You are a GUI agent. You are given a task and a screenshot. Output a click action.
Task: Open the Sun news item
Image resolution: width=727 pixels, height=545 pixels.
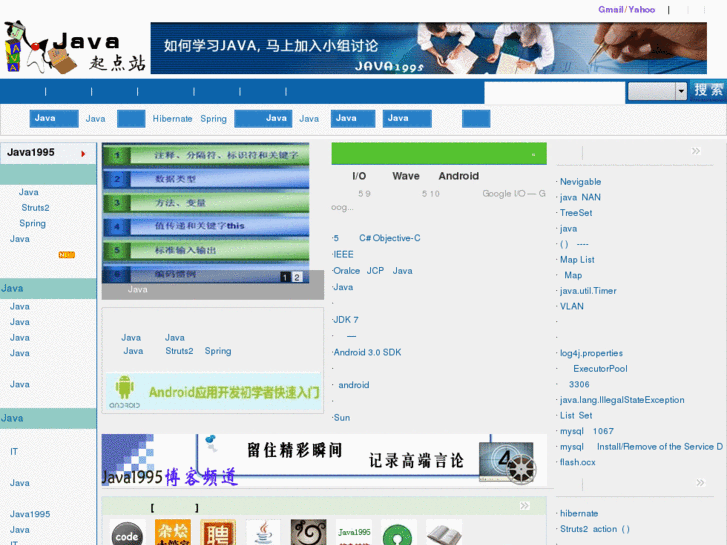[x=341, y=418]
